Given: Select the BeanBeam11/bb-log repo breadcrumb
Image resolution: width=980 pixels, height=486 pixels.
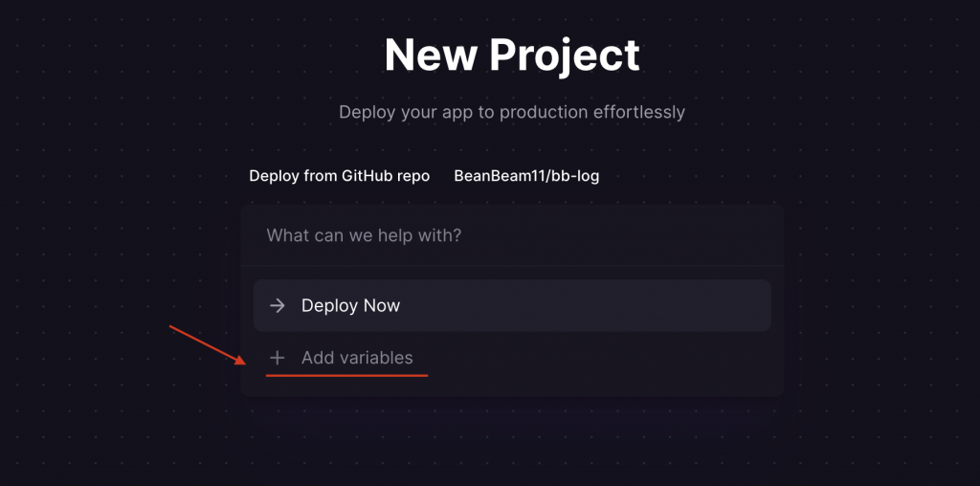Looking at the screenshot, I should (526, 176).
